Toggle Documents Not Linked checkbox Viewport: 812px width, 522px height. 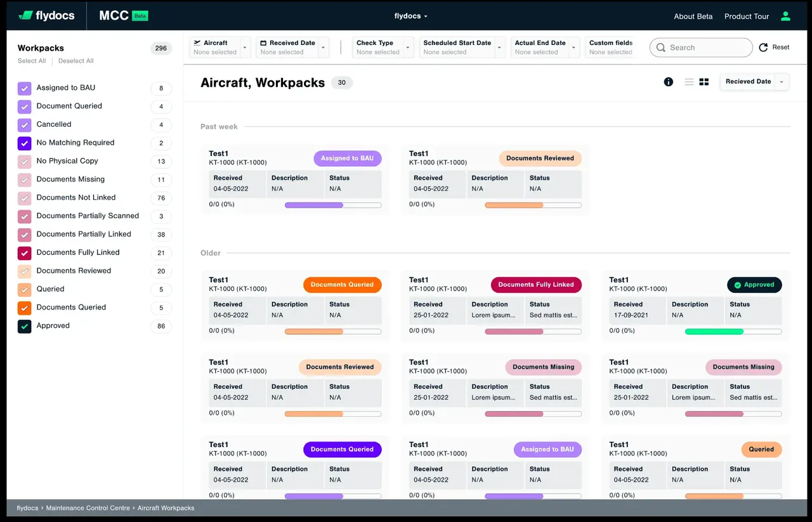click(25, 198)
